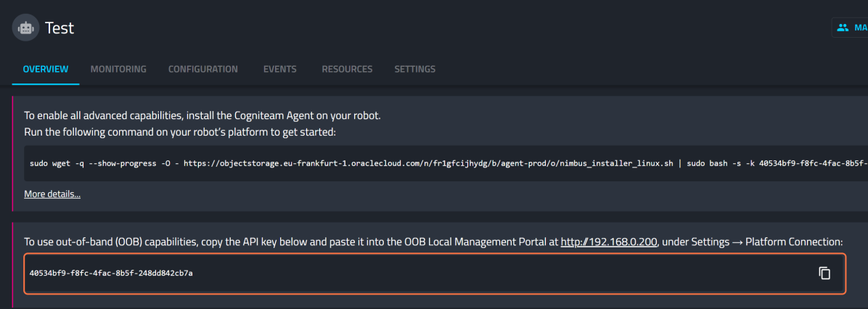Click the Cogniteam Agent install instruction text

click(x=202, y=115)
